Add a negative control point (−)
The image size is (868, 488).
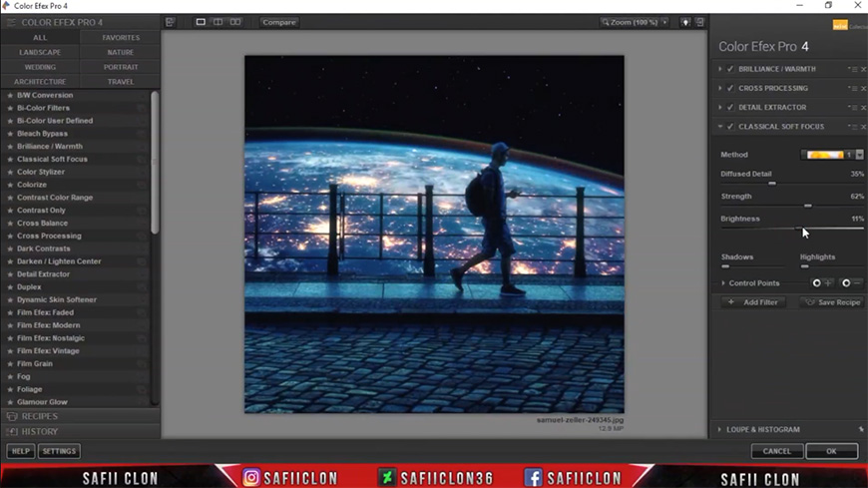(851, 283)
